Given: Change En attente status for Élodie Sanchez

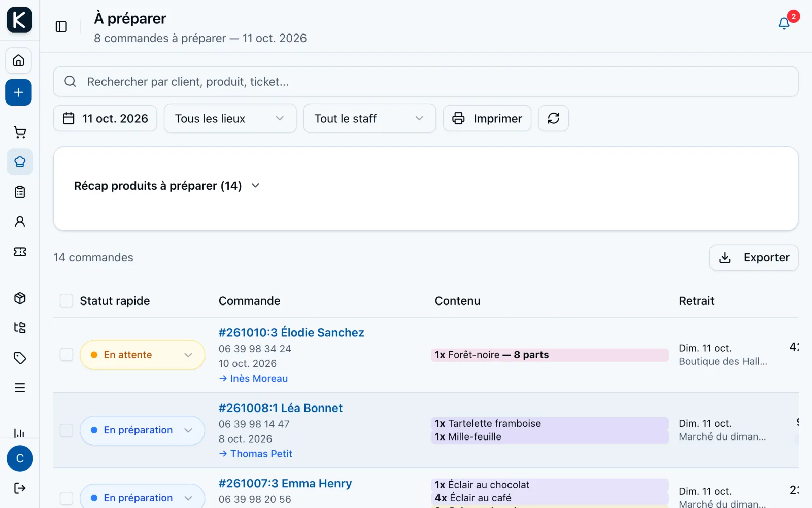Looking at the screenshot, I should point(142,355).
